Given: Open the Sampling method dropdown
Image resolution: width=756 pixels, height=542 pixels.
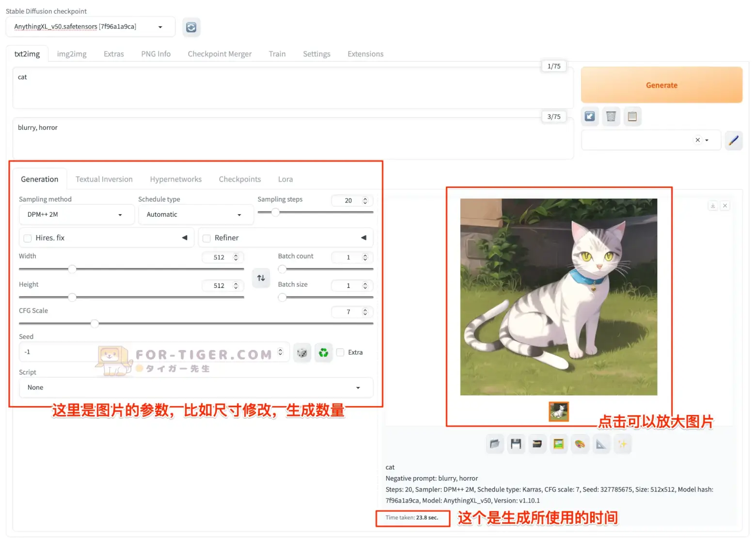Looking at the screenshot, I should pos(76,215).
